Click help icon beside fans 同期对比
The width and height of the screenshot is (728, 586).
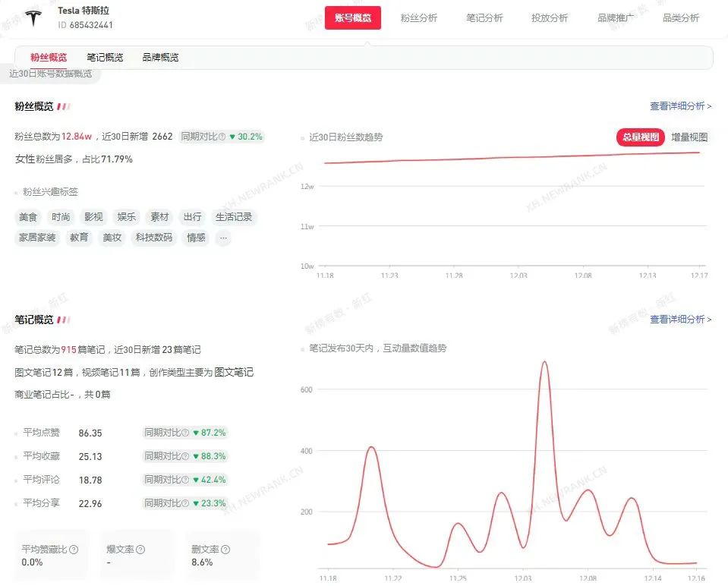click(222, 137)
